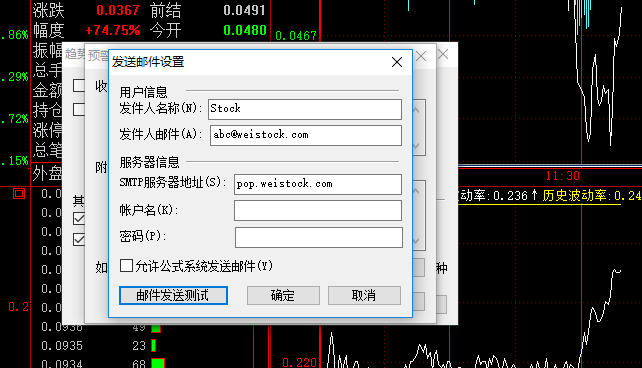Click the upper list scroll-down arrow behind dialog

pyautogui.click(x=416, y=146)
